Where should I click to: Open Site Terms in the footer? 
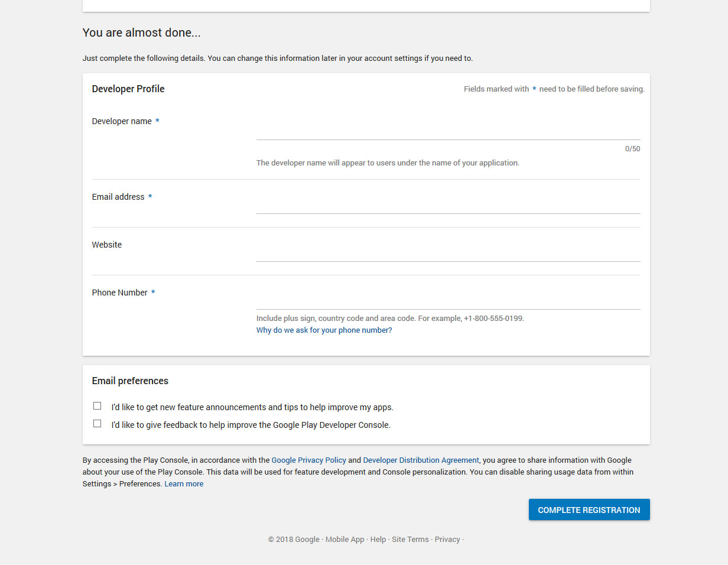(410, 540)
